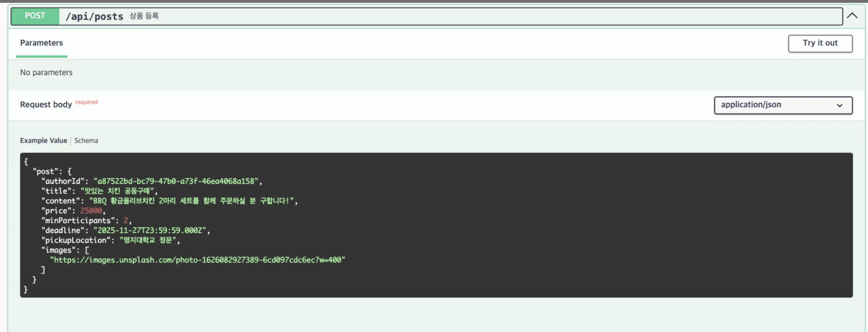Click the green POST method badge
868x332 pixels.
[35, 16]
